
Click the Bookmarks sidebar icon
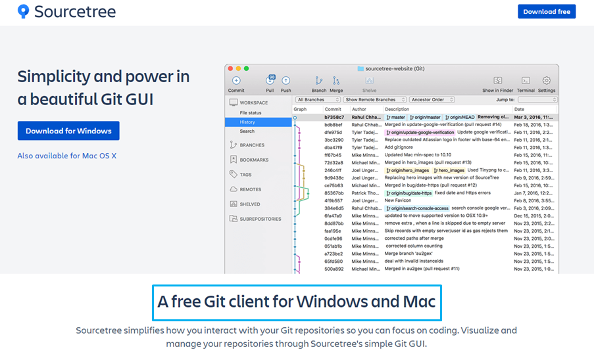(x=234, y=160)
